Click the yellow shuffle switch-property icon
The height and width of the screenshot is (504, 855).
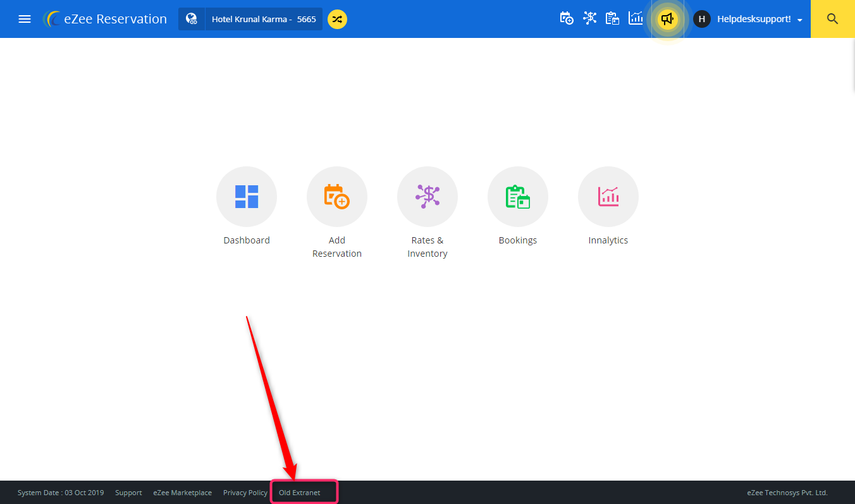click(x=337, y=19)
